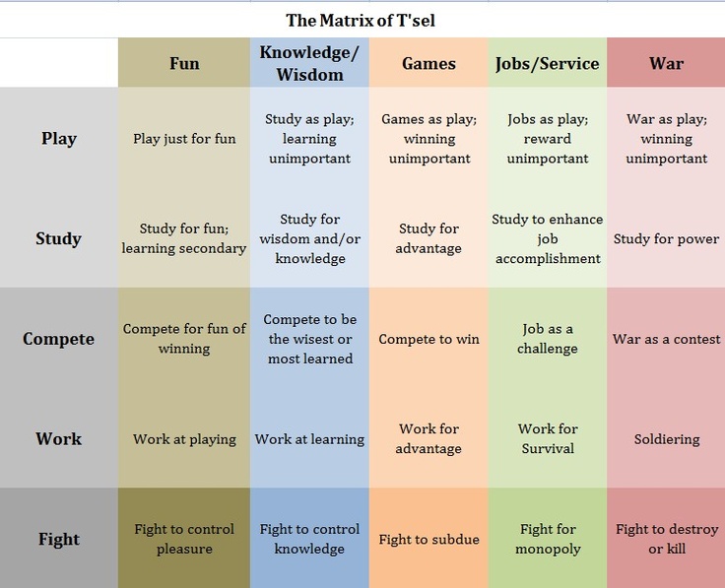Viewport: 725px width, 588px height.
Task: Click the 'Fight to destroy or kill' cell
Action: 666,539
